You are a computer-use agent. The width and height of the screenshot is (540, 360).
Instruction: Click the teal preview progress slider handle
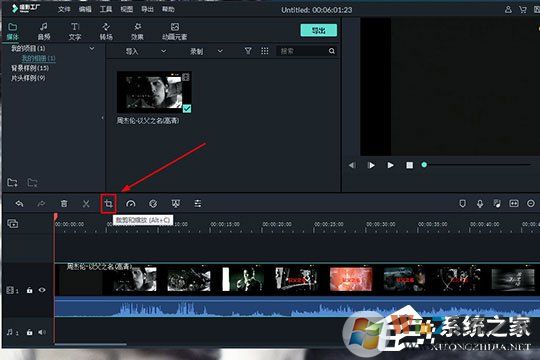(424, 165)
